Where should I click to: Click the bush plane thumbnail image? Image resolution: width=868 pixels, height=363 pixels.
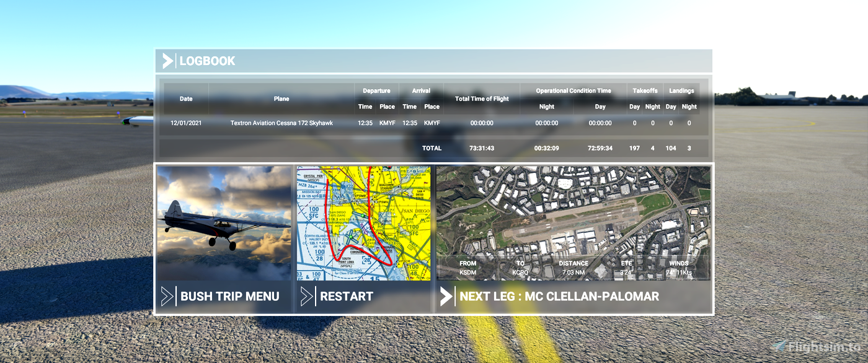224,224
